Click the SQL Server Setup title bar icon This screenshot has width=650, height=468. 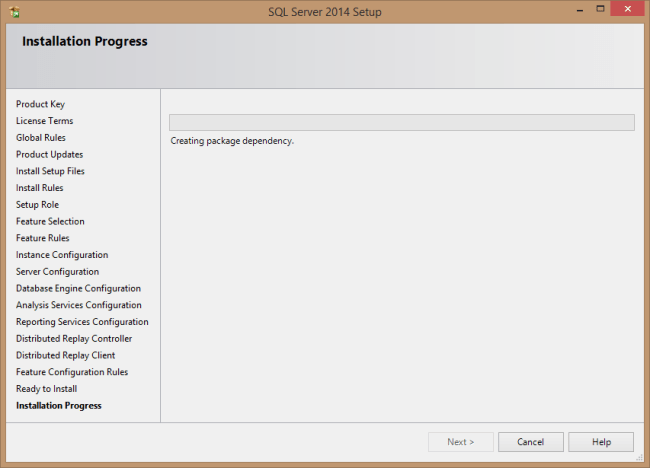(14, 12)
